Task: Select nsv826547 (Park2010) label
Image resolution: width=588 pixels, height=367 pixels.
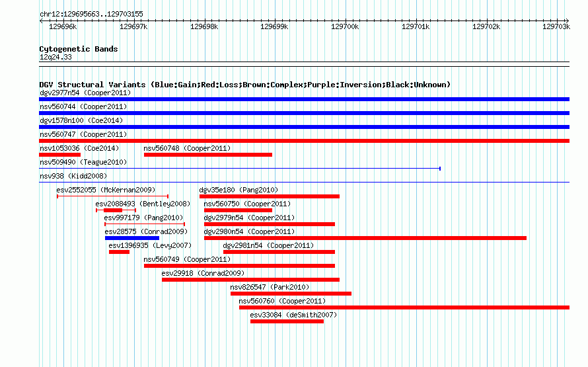Action: point(270,287)
